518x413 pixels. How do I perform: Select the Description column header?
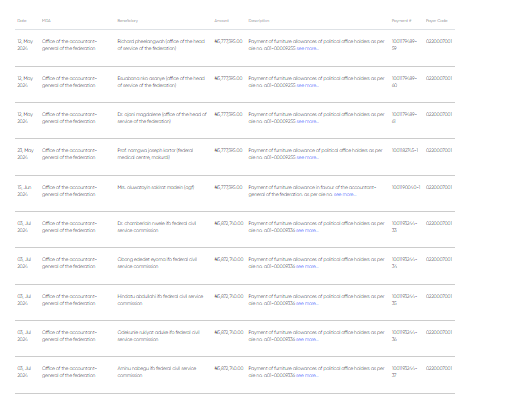[259, 21]
